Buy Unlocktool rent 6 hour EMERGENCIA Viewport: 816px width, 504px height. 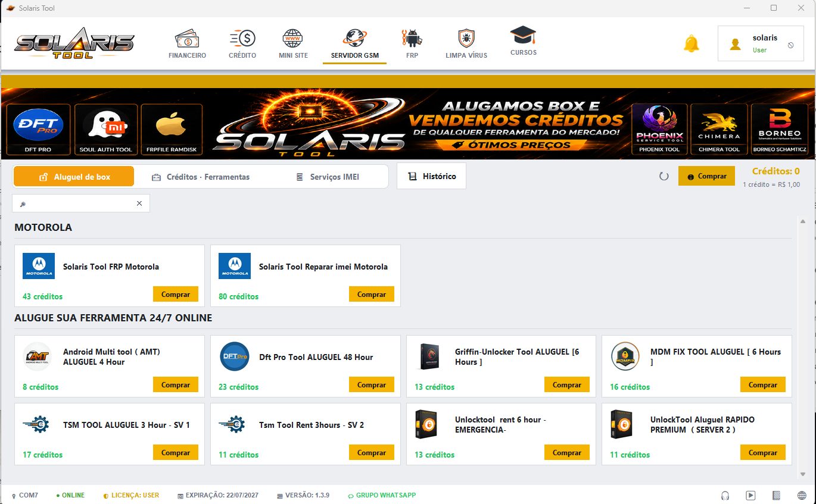click(567, 453)
